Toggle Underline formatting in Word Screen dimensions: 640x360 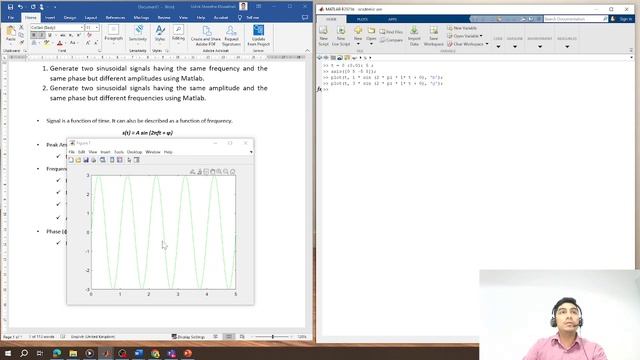point(49,35)
